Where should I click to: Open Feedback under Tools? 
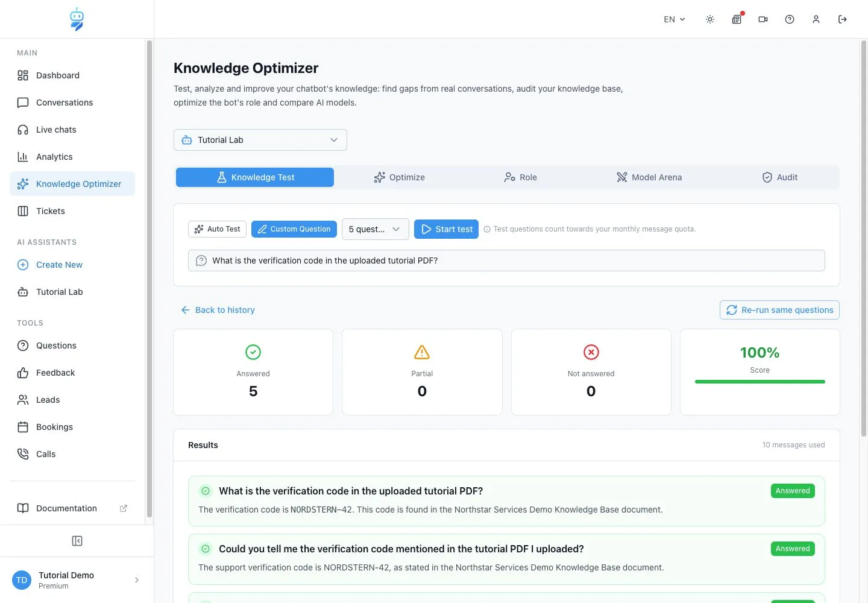(72, 373)
